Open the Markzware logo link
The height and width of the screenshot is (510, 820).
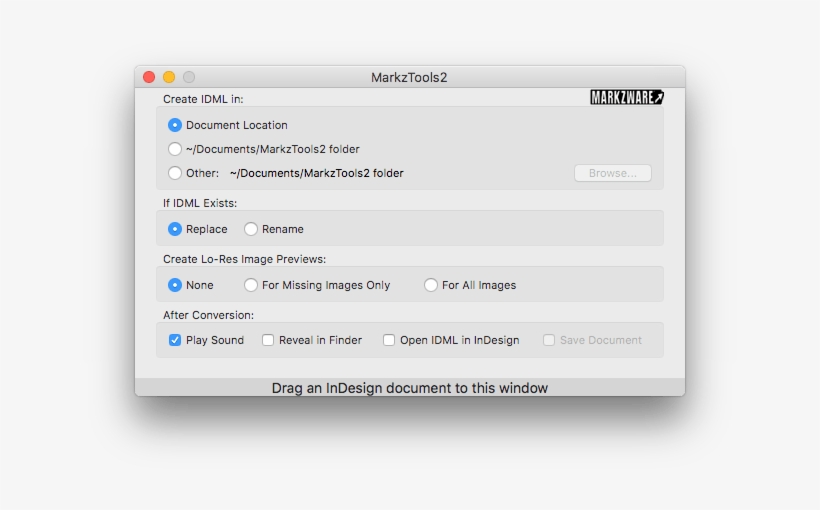point(627,97)
